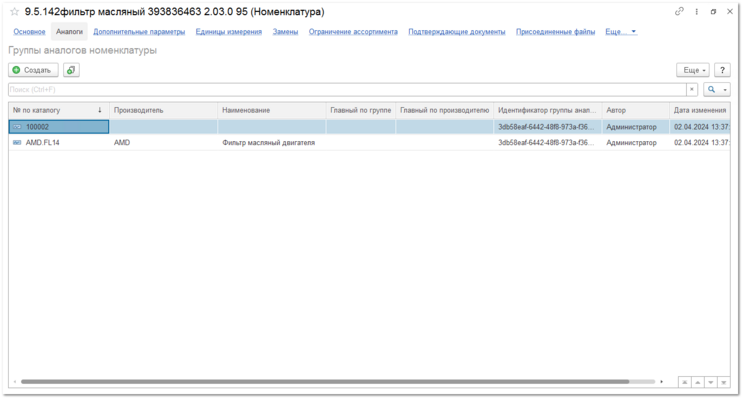Select the Аналоги tab

69,32
